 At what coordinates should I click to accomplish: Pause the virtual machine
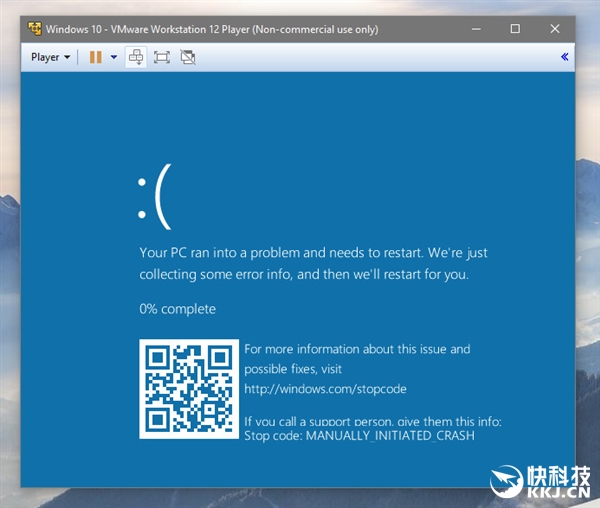96,57
